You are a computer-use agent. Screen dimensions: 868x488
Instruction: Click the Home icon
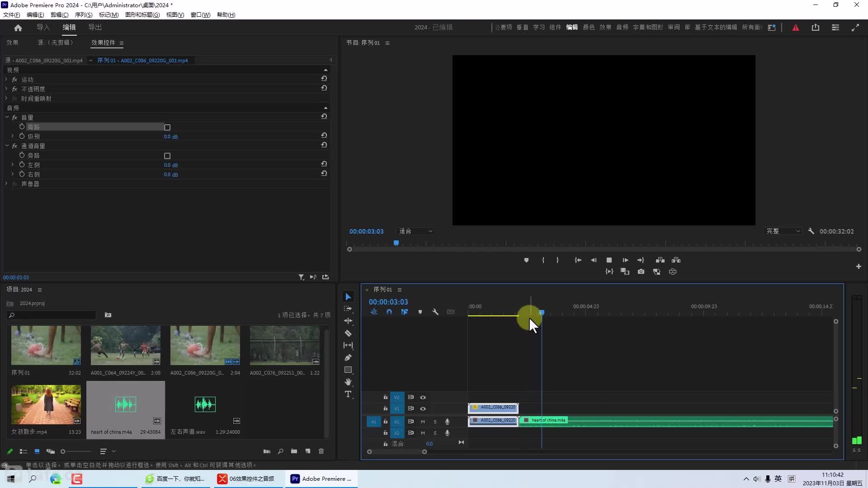pyautogui.click(x=18, y=28)
